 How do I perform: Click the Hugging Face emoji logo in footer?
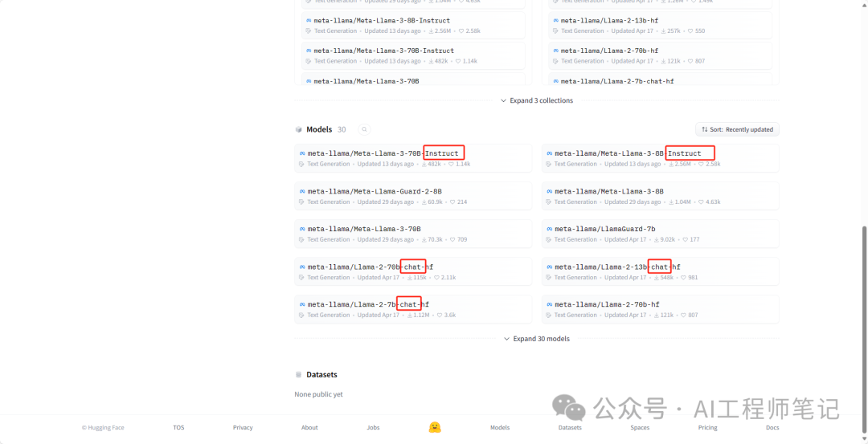[x=435, y=427]
